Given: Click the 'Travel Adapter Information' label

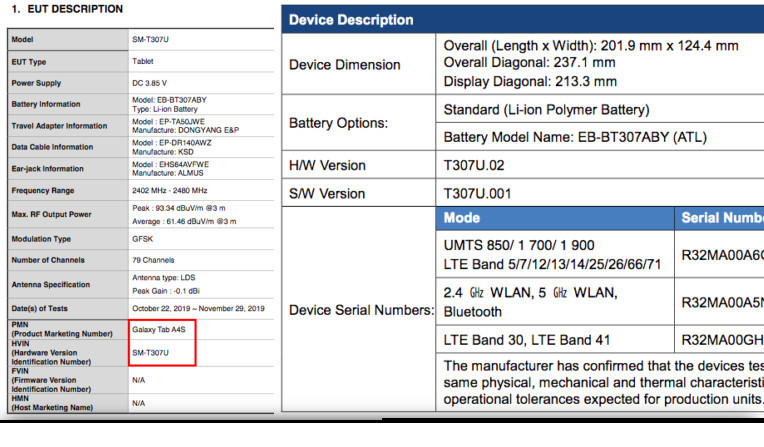Looking at the screenshot, I should pos(59,126).
